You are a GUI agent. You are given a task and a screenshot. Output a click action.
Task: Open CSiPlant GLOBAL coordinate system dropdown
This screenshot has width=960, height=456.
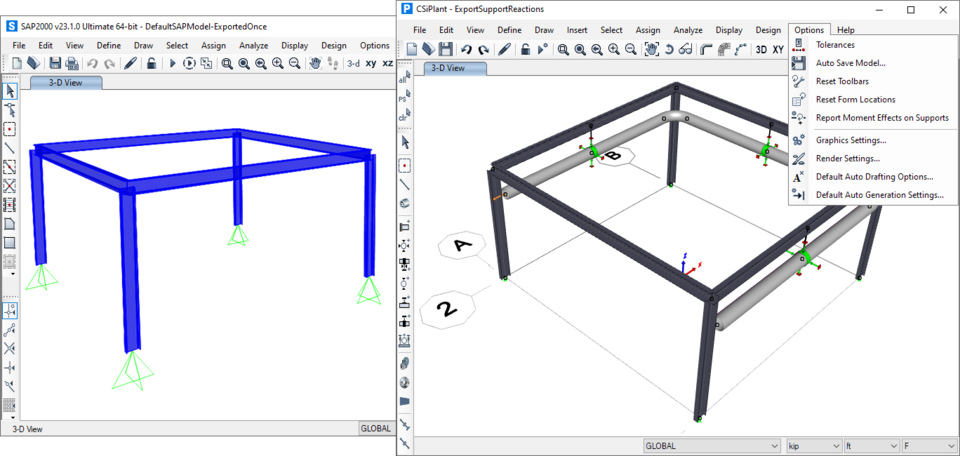pyautogui.click(x=712, y=446)
